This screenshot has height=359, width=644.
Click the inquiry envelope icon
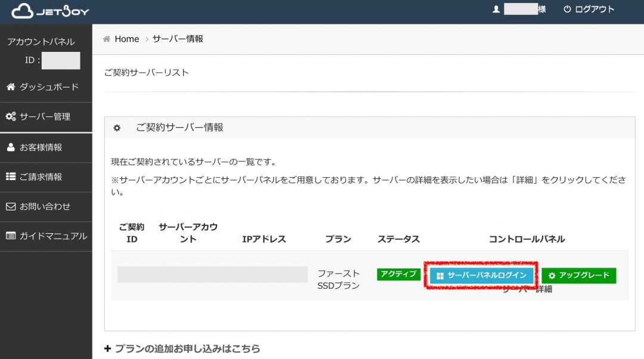pyautogui.click(x=11, y=207)
